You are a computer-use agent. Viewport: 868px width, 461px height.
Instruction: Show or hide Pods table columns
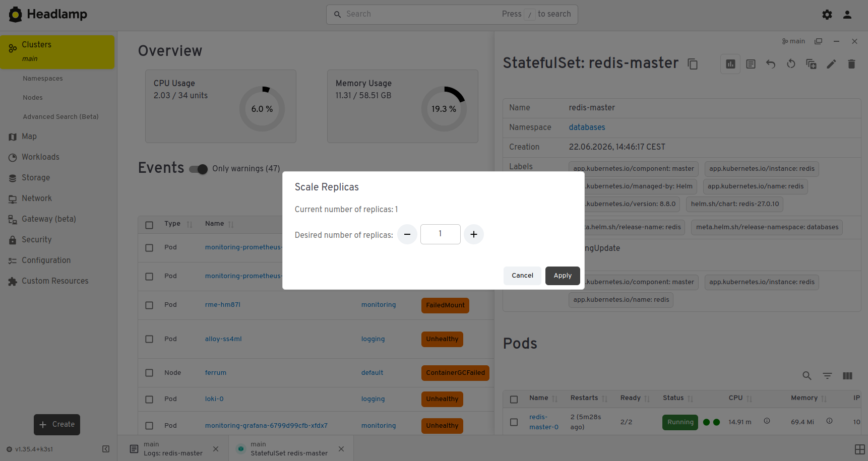847,376
